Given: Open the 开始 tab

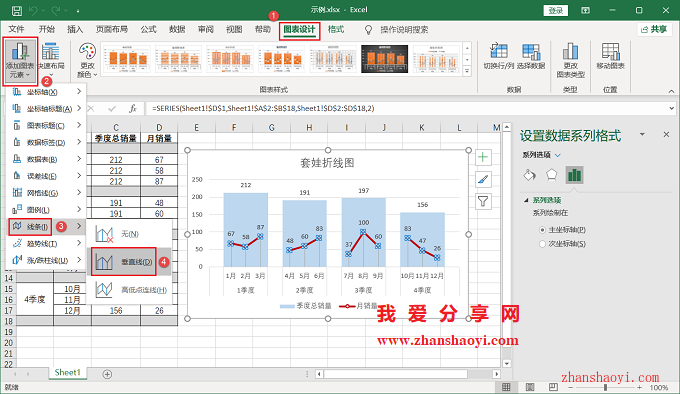Looking at the screenshot, I should (46, 29).
